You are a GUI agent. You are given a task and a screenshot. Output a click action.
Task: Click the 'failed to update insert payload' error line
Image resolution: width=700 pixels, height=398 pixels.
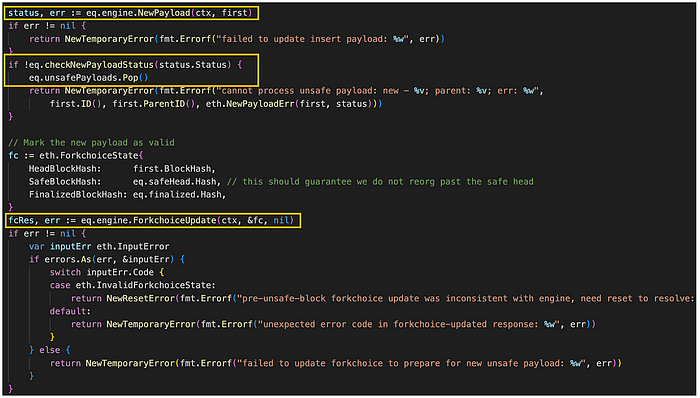[x=237, y=39]
